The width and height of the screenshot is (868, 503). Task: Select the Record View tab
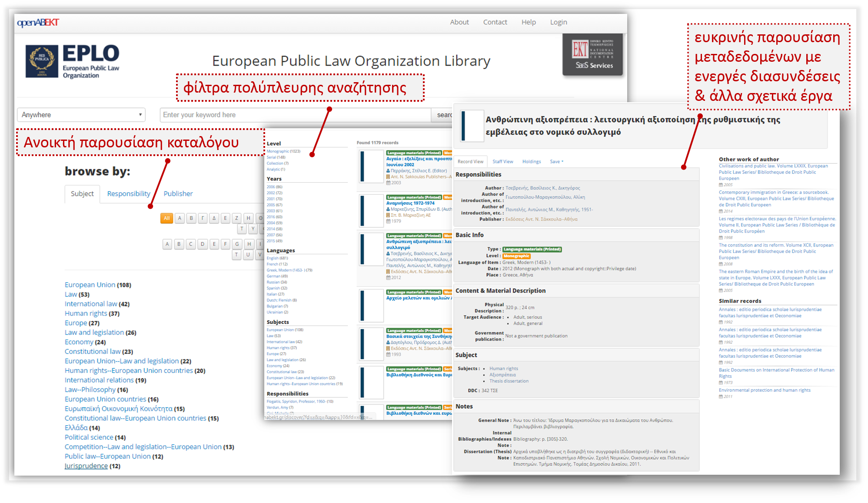point(470,162)
